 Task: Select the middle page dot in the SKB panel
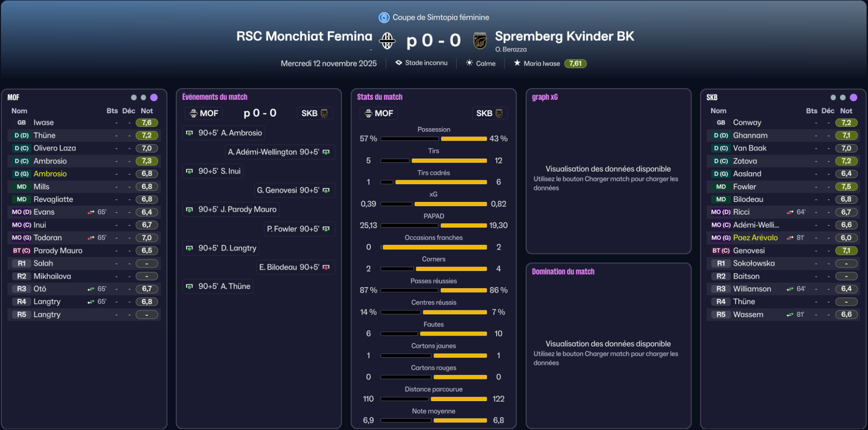coord(842,97)
